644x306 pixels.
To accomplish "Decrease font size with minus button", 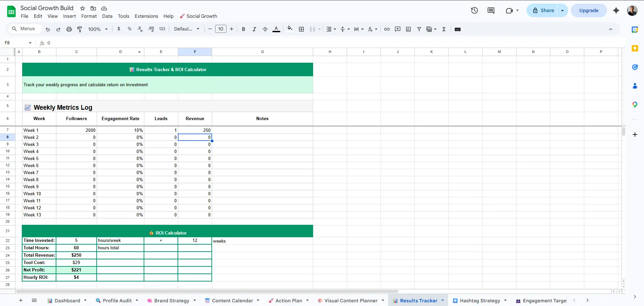I will (210, 29).
